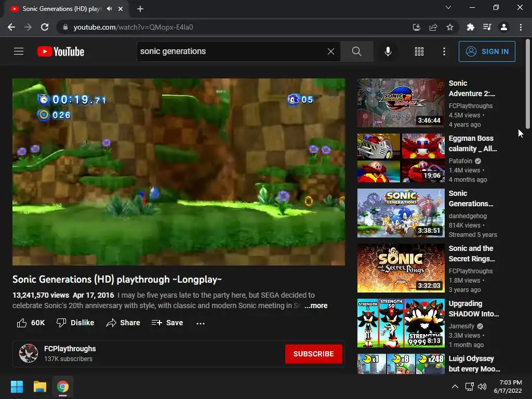Clear the search box with X
Viewport: 532px width, 399px height.
[x=331, y=51]
